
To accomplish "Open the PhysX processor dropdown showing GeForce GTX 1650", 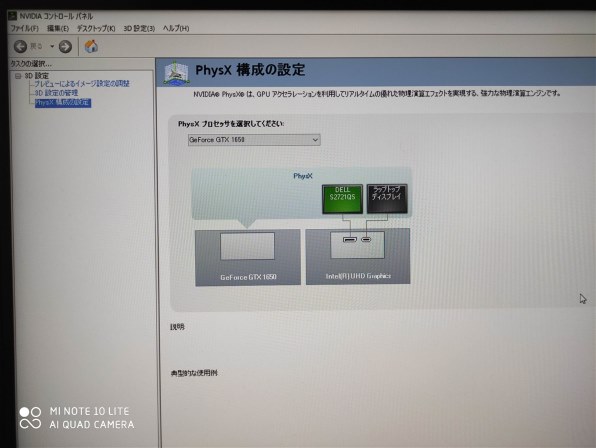I will 254,140.
